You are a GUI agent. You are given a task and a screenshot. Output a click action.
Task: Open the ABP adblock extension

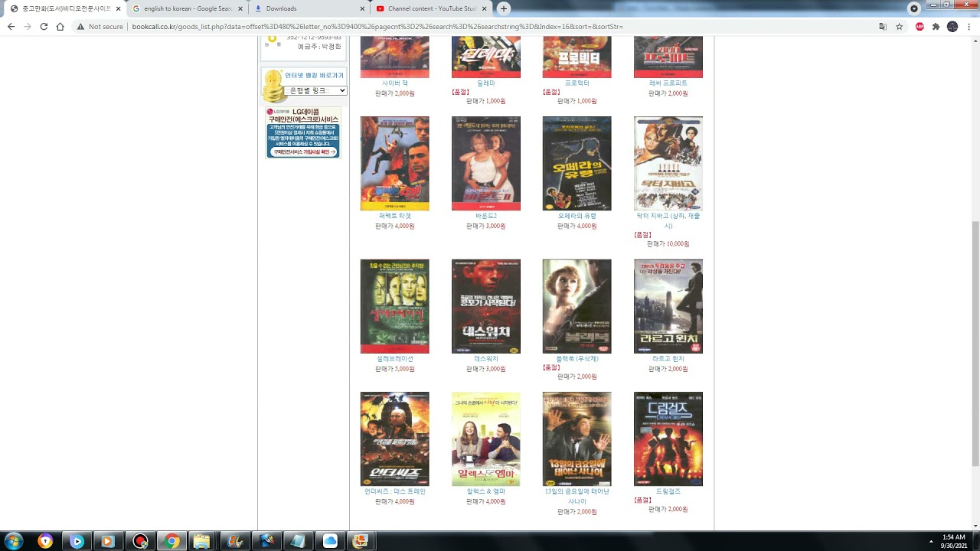tap(920, 26)
